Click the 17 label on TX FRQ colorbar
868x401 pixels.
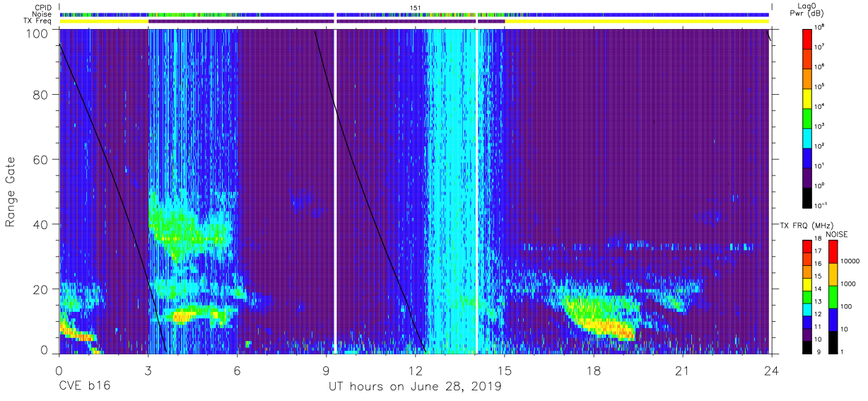(818, 252)
